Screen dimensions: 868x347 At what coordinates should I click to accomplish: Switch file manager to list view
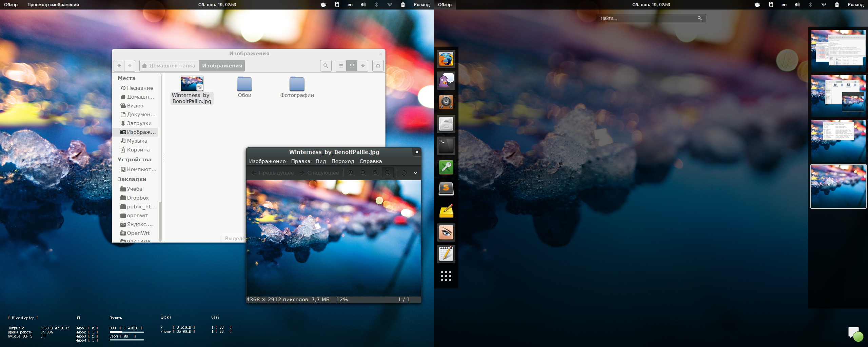pyautogui.click(x=341, y=66)
